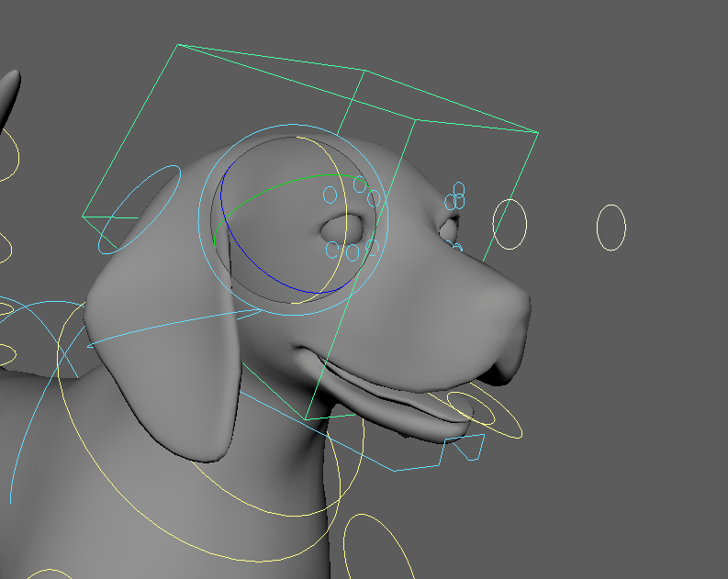
Task: Select the cyan oval control on the ear
Action: point(140,209)
